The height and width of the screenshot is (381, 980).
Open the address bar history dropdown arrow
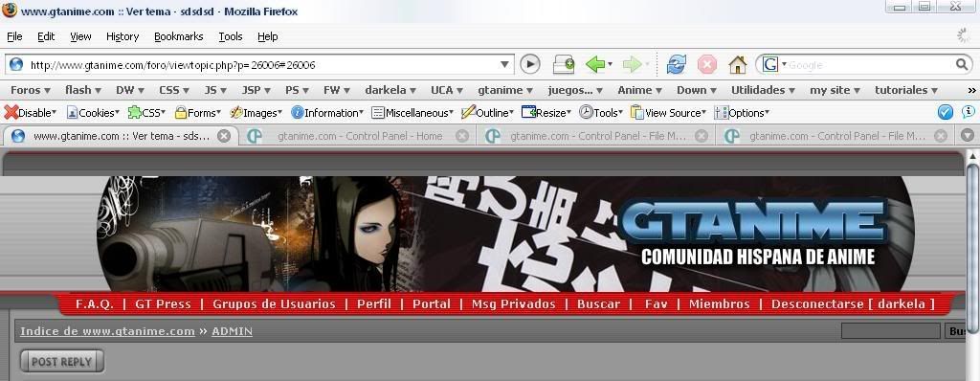[505, 64]
